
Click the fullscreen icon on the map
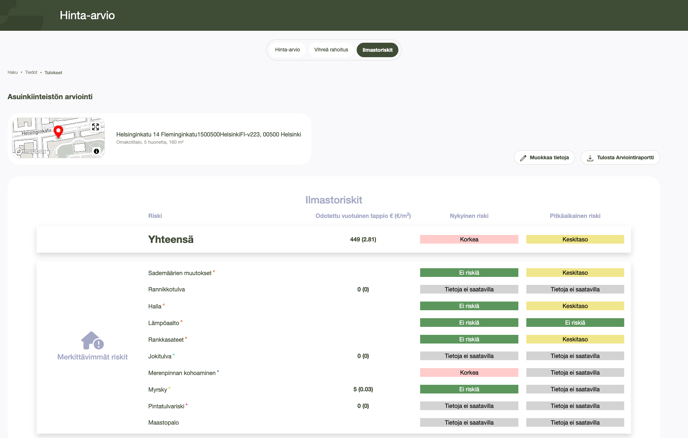tap(96, 127)
